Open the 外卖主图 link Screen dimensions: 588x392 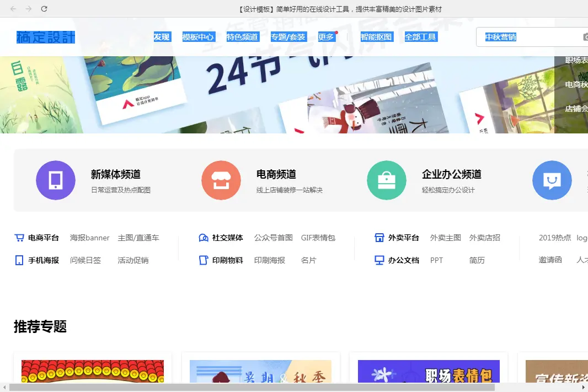point(446,238)
